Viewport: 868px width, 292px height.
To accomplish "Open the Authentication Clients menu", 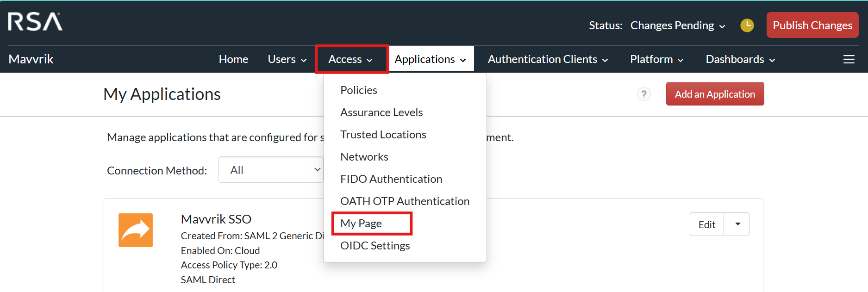I will tap(548, 59).
